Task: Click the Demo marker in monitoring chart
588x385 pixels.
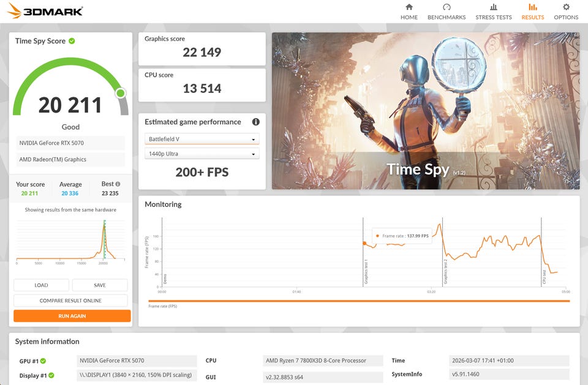Action: (165, 278)
